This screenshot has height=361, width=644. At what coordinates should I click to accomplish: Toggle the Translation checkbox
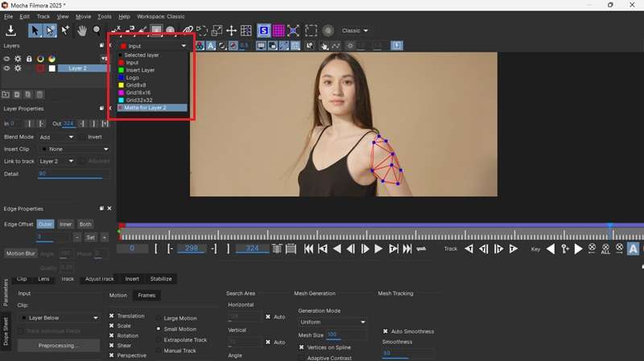(111, 316)
